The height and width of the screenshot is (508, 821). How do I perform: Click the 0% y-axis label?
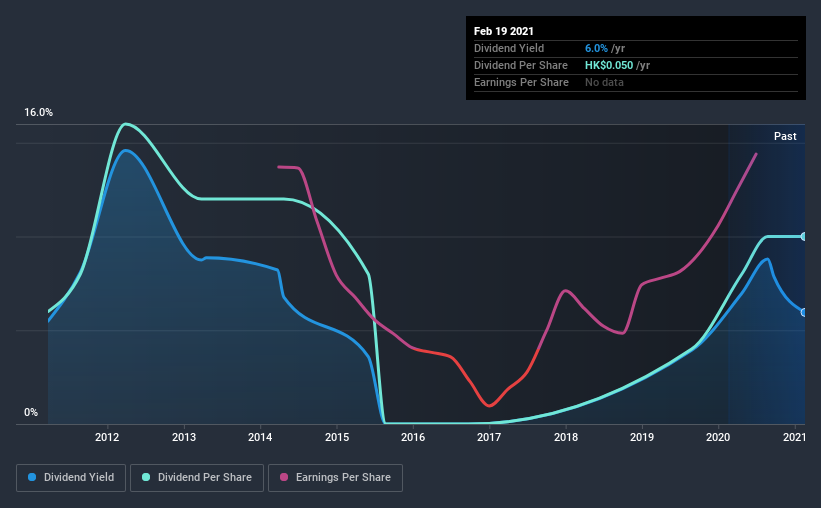31,413
